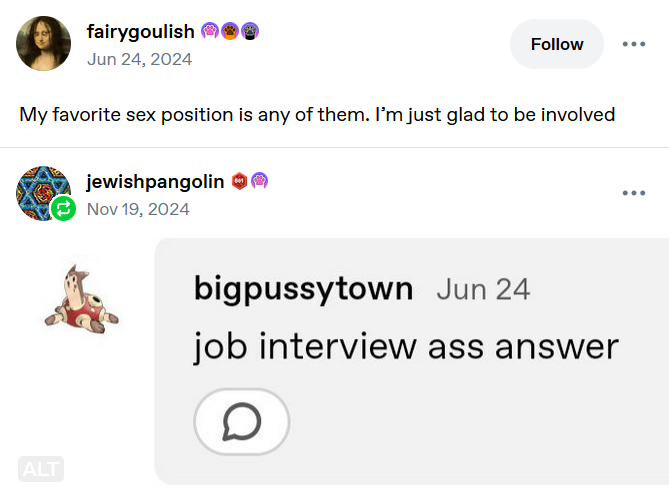Click fairygoulish's Mona Lisa avatar

[43, 44]
